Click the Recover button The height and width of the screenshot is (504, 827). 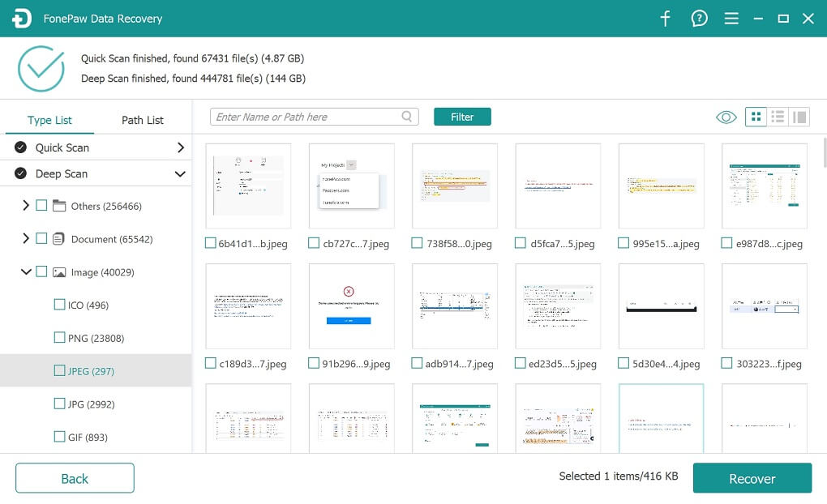pyautogui.click(x=752, y=478)
